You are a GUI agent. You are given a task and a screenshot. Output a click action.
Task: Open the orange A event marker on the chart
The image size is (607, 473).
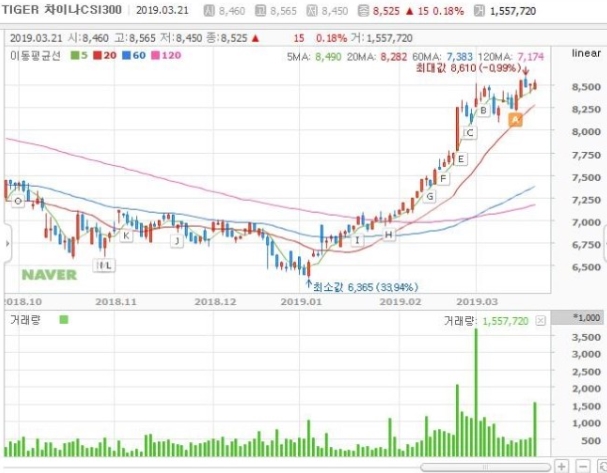pos(515,120)
